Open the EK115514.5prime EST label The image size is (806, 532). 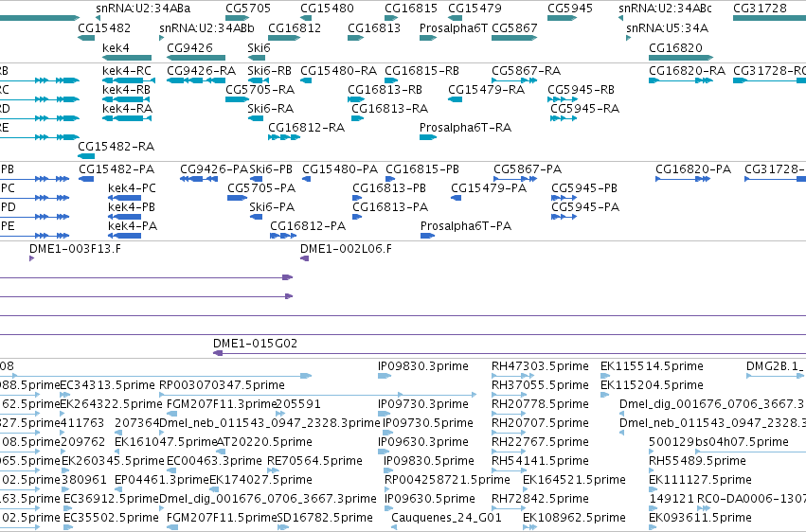[652, 365]
